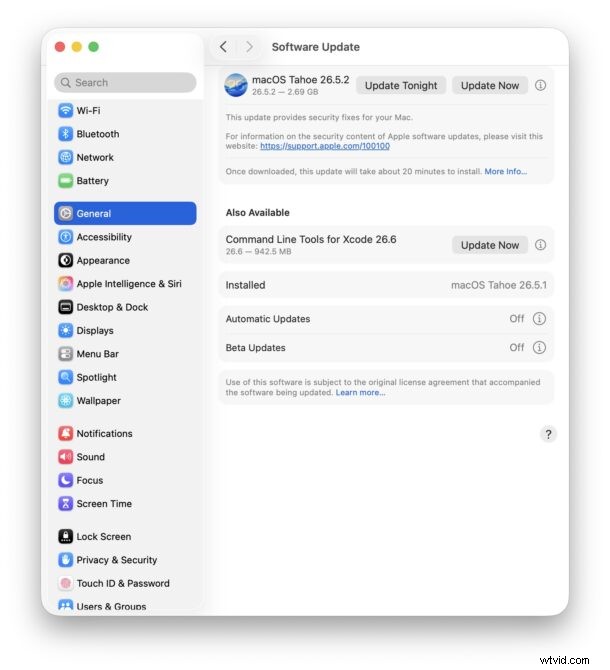Click the Software Update title
The width and height of the screenshot is (610, 670).
click(x=316, y=47)
